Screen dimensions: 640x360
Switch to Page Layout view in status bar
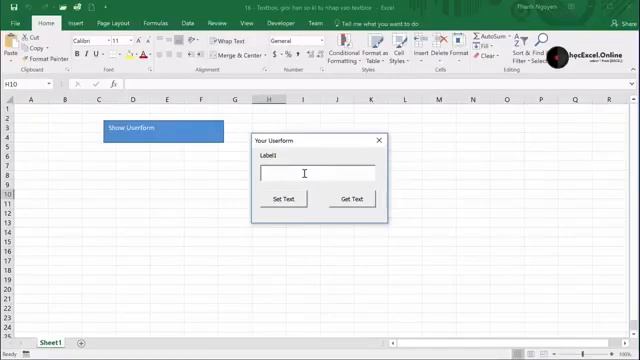click(531, 354)
